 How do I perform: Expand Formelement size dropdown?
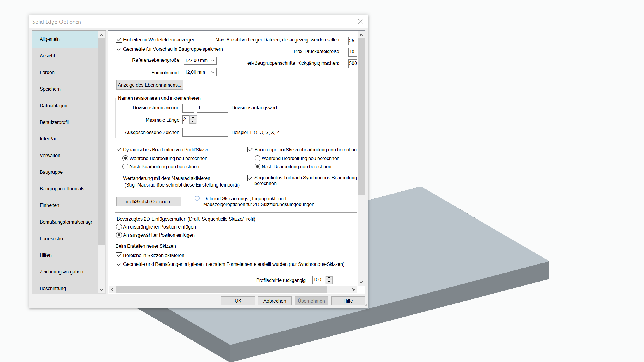tap(213, 72)
